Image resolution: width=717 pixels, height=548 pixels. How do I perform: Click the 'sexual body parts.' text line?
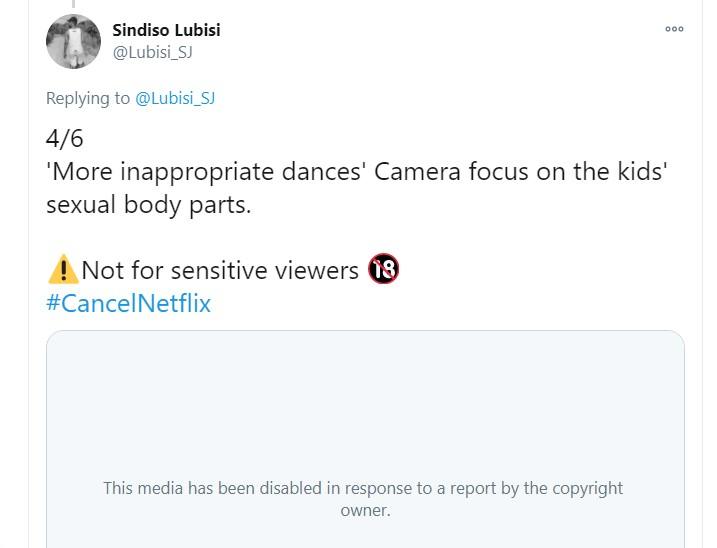pyautogui.click(x=148, y=204)
